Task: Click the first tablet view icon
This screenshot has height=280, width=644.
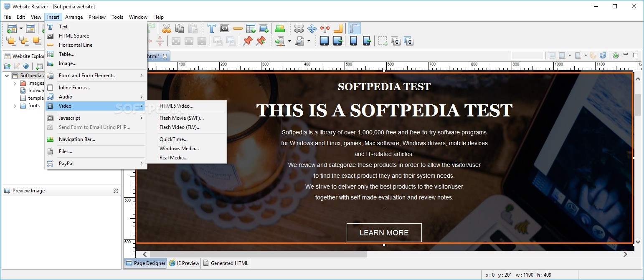Action: 325,41
